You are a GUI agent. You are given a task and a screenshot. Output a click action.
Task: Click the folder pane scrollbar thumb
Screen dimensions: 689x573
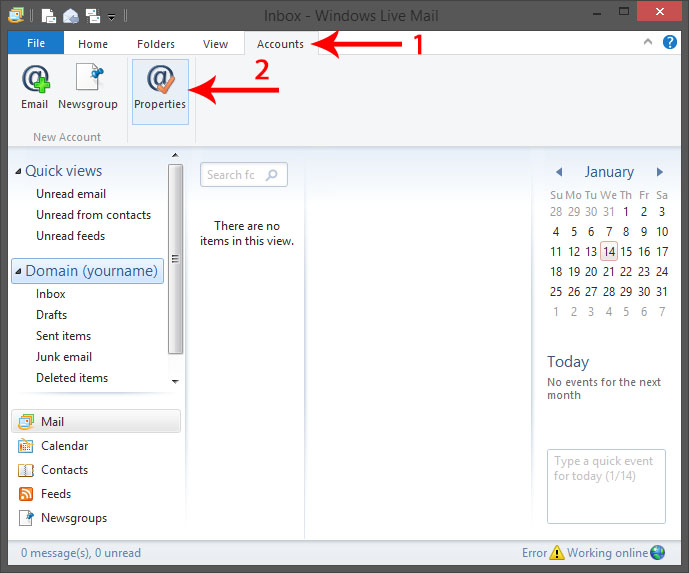pos(175,259)
